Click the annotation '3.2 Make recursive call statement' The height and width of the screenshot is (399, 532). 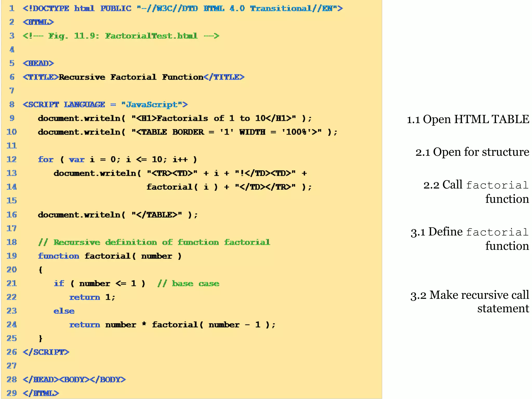(470, 302)
